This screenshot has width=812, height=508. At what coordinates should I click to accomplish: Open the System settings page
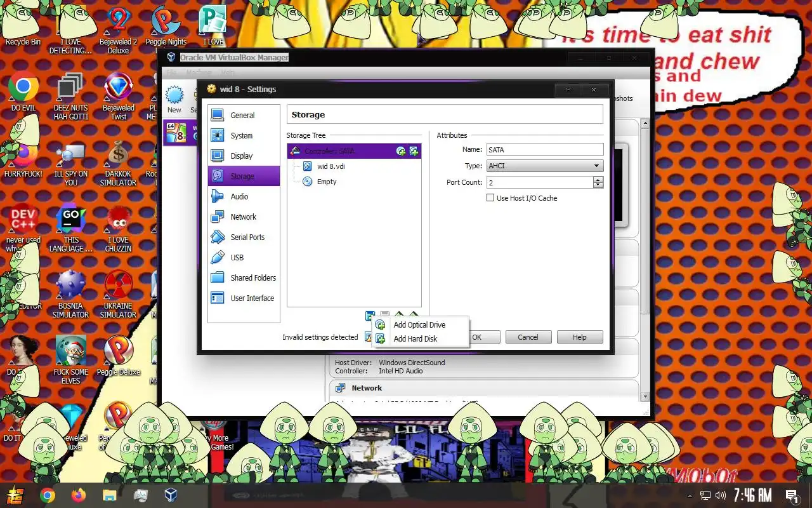pyautogui.click(x=244, y=135)
